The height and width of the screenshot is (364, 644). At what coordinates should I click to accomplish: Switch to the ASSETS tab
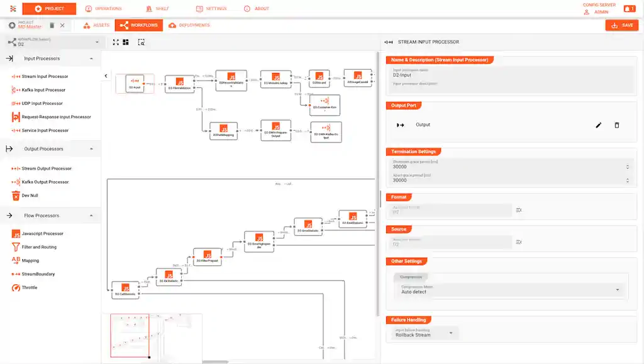tap(101, 25)
